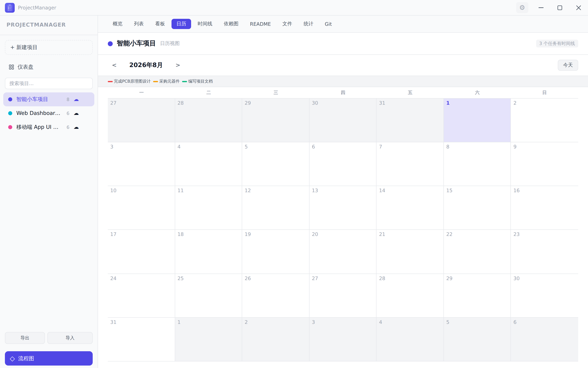Click the + 新建项目 button

tap(49, 47)
